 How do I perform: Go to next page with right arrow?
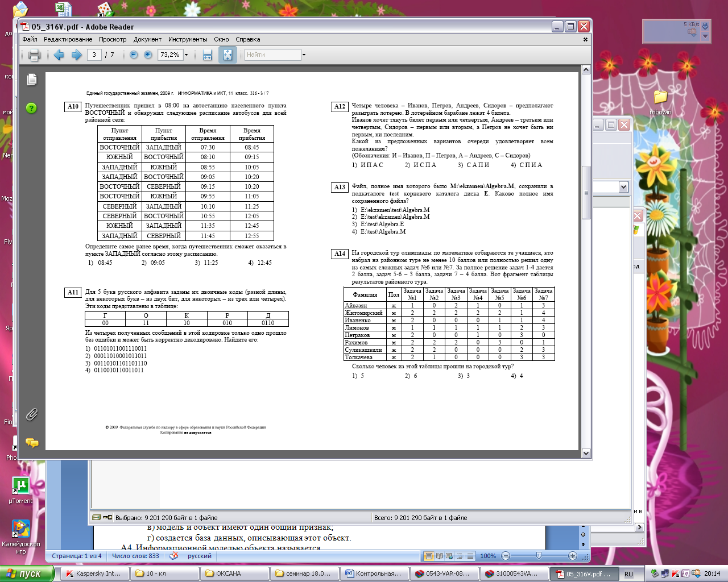pyautogui.click(x=76, y=55)
